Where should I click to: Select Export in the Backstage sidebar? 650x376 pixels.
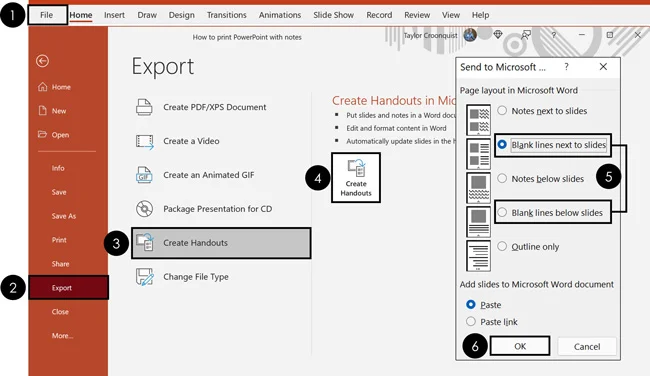tap(68, 287)
